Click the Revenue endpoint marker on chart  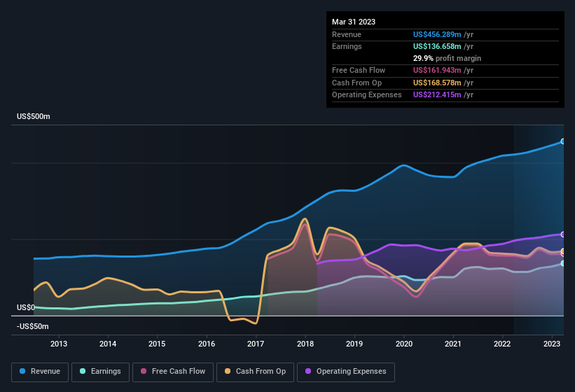562,141
